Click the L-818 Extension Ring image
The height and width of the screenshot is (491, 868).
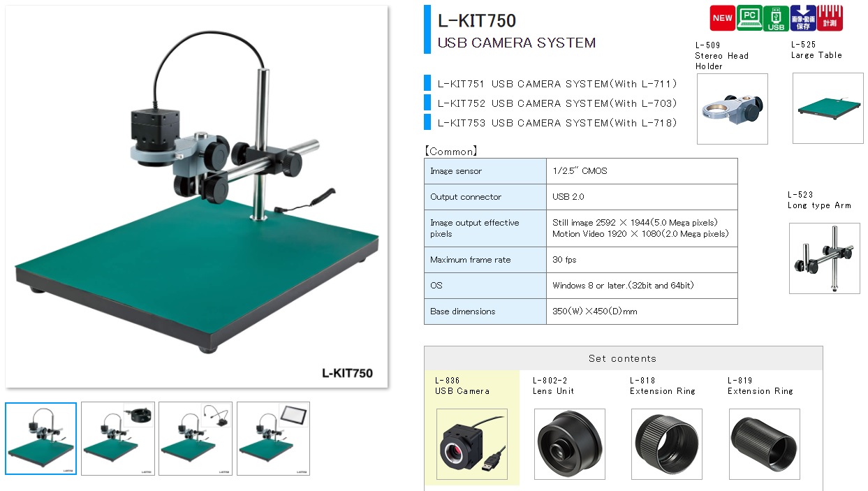click(667, 445)
